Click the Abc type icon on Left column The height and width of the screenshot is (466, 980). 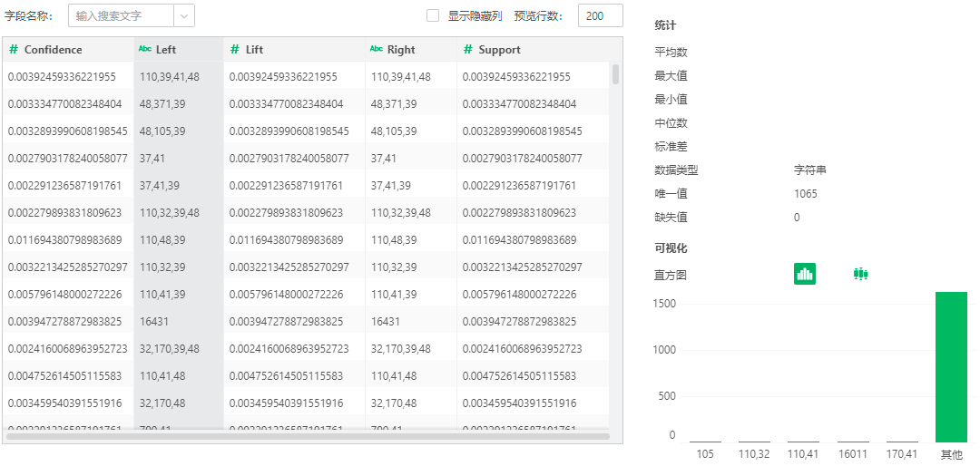click(145, 50)
